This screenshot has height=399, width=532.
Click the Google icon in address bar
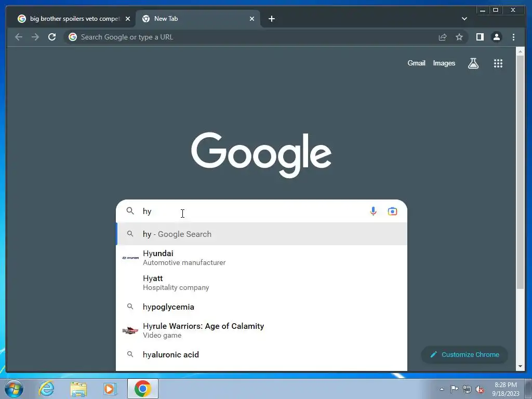[73, 37]
